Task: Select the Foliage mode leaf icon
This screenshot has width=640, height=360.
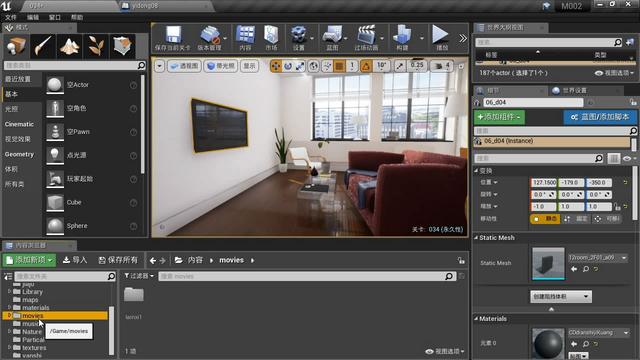Action: [96, 45]
